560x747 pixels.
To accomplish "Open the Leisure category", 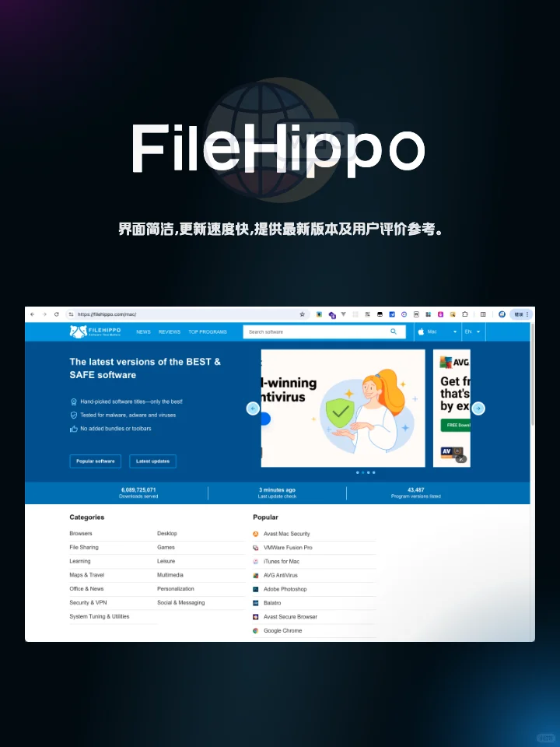I will [x=166, y=561].
